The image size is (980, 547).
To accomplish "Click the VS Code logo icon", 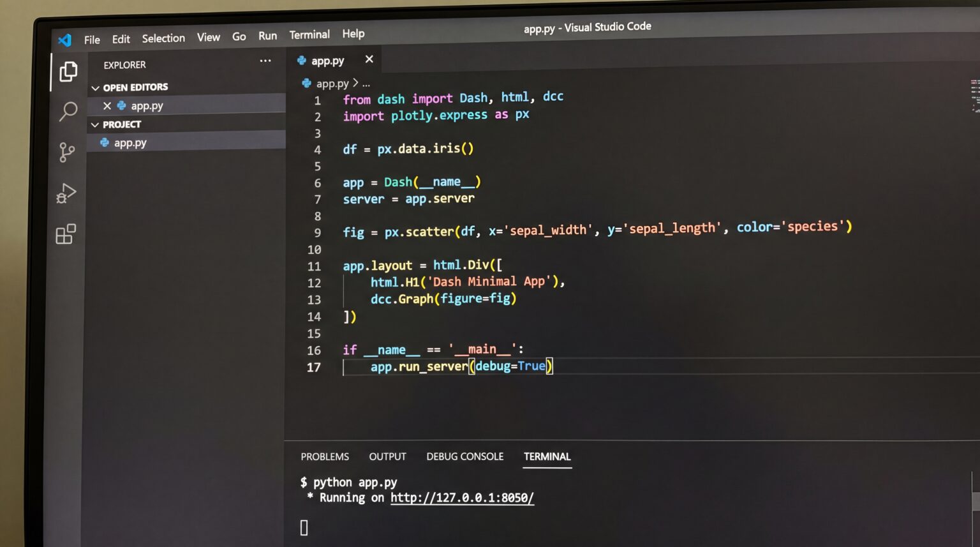I will pyautogui.click(x=65, y=40).
